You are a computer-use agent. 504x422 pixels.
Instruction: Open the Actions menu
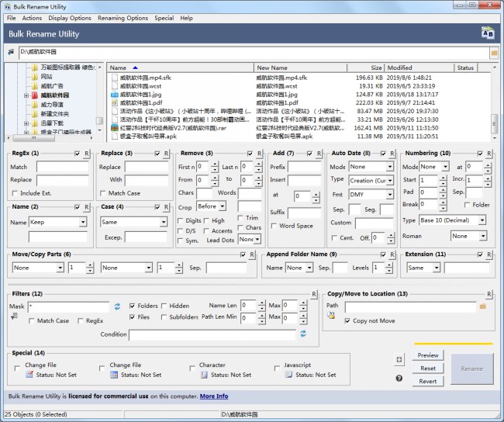32,18
